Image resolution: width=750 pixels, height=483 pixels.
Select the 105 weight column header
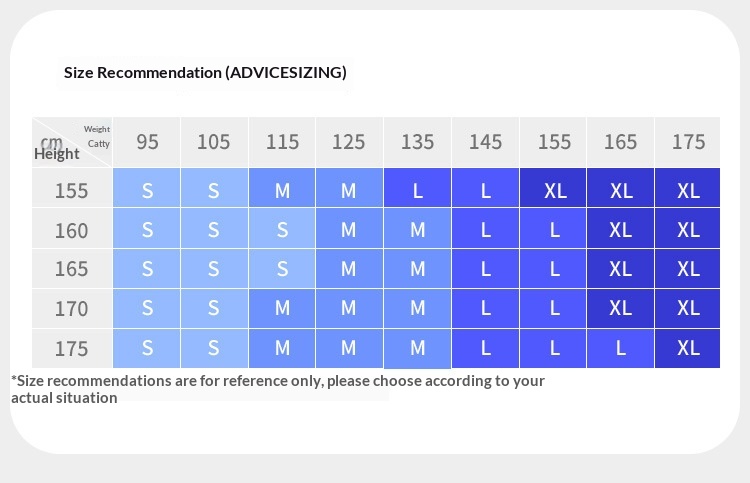(x=213, y=142)
